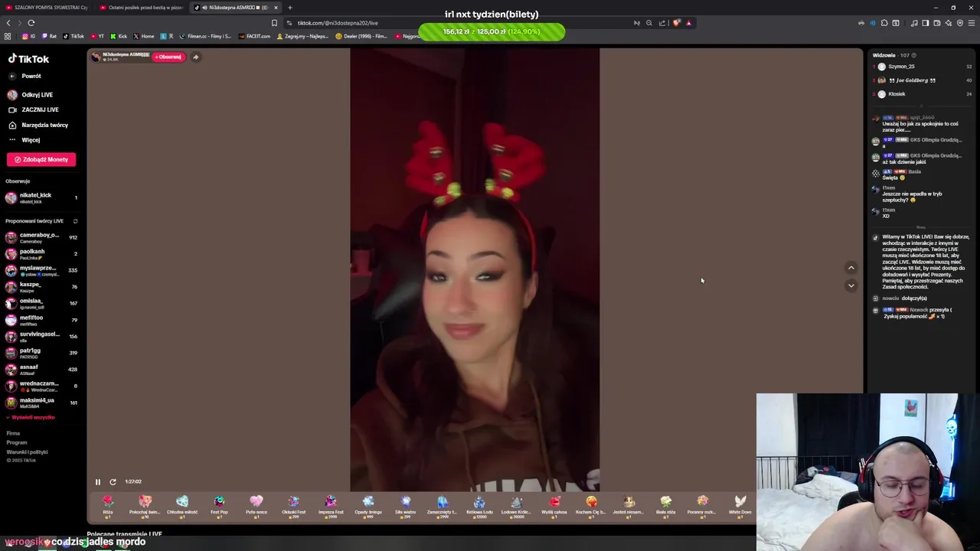Open tab apps grid icon

(8, 36)
